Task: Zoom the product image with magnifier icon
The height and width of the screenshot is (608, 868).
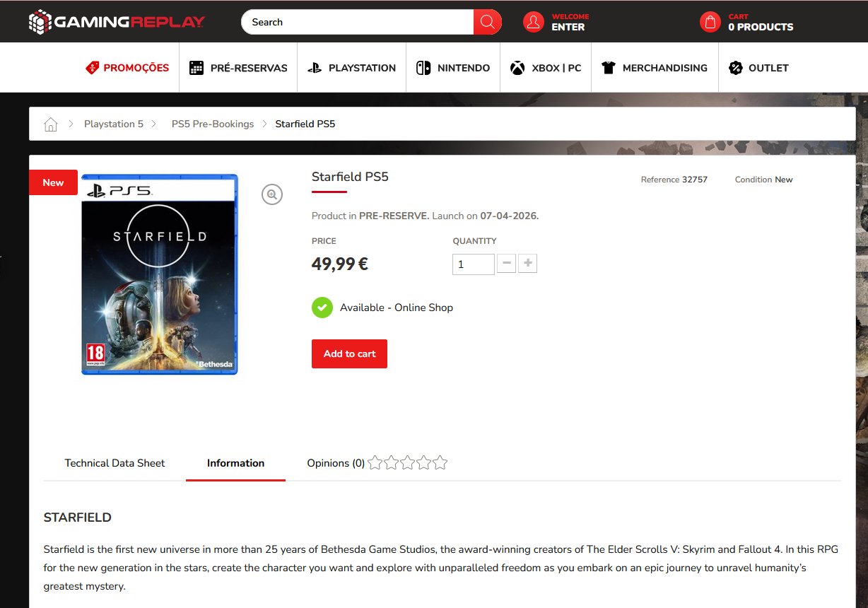Action: (x=272, y=194)
